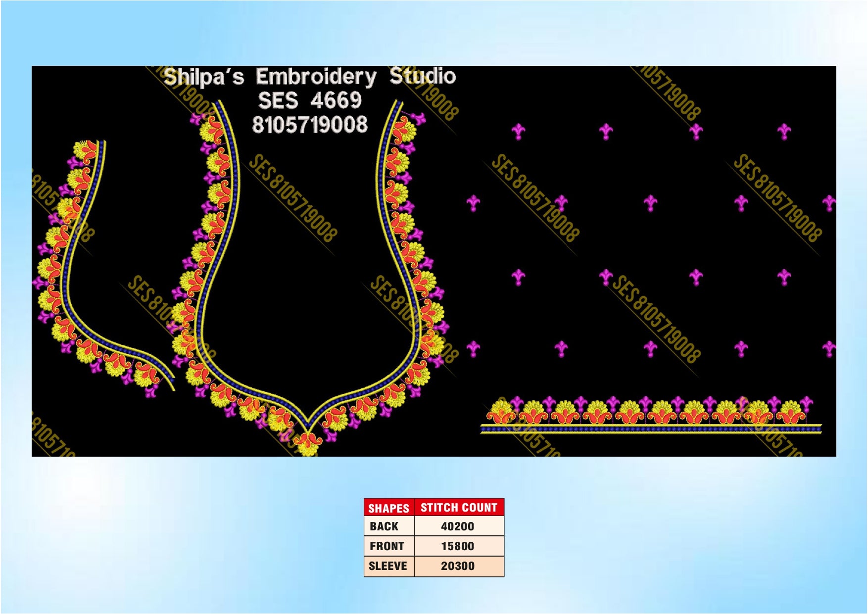Viewport: 868px width, 614px height.
Task: Click the 'Shilpa's Embroidery Studio' title text
Action: (x=310, y=77)
